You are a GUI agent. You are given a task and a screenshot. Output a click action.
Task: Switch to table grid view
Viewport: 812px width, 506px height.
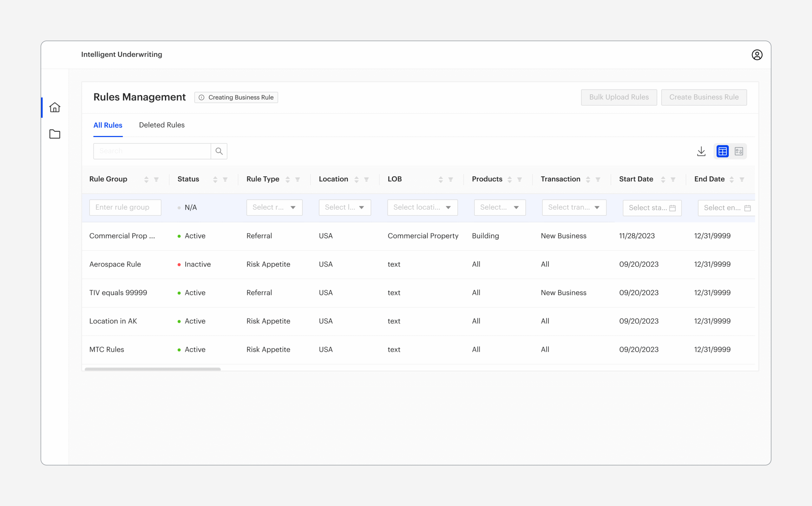coord(722,151)
